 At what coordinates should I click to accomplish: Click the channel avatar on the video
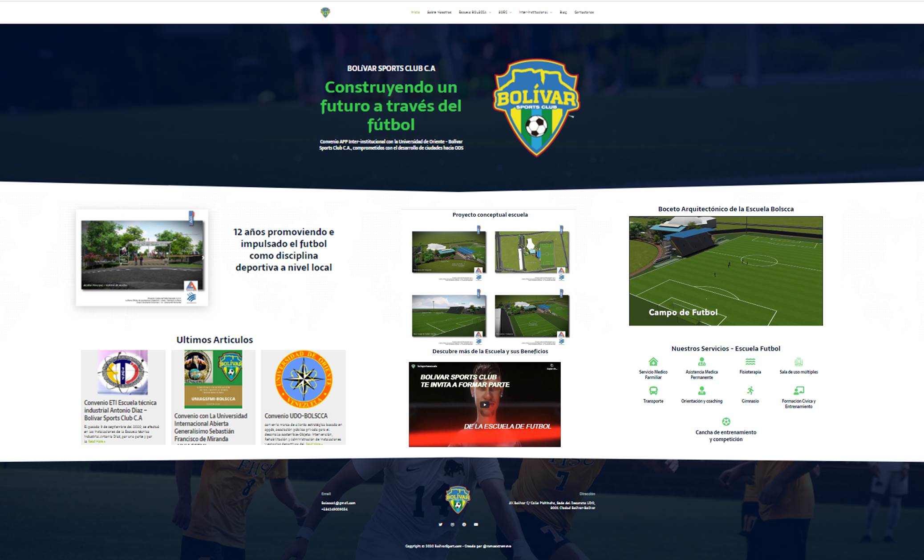point(413,366)
